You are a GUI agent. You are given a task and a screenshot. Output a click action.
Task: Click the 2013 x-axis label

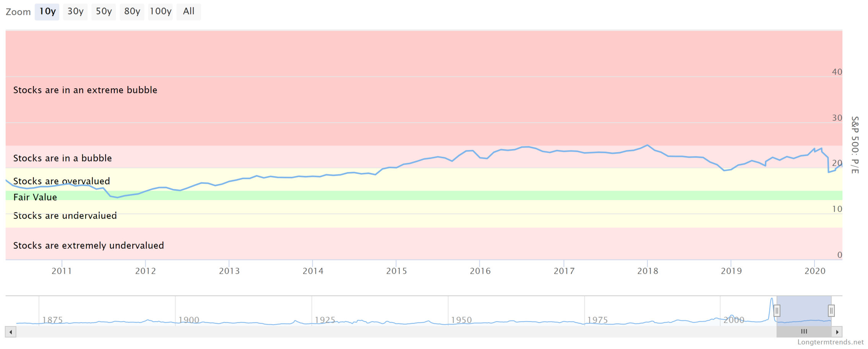click(229, 271)
